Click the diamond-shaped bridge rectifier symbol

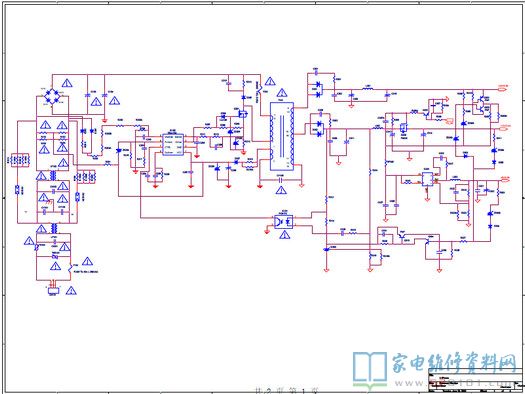(x=52, y=96)
